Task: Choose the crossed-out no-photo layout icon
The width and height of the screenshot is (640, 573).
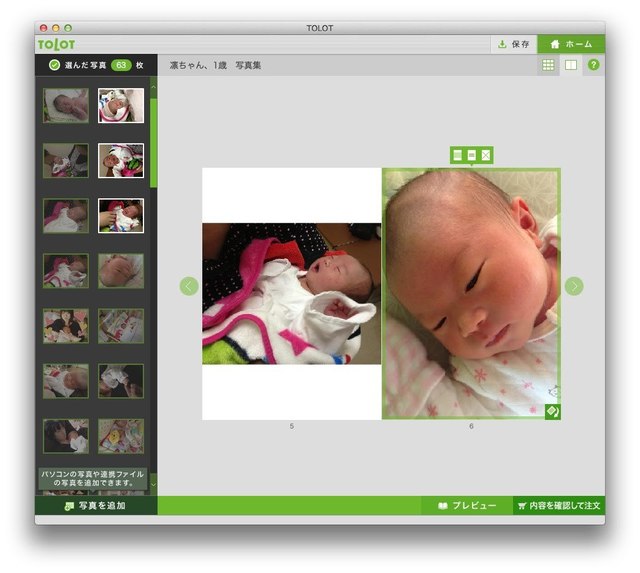Action: point(486,155)
